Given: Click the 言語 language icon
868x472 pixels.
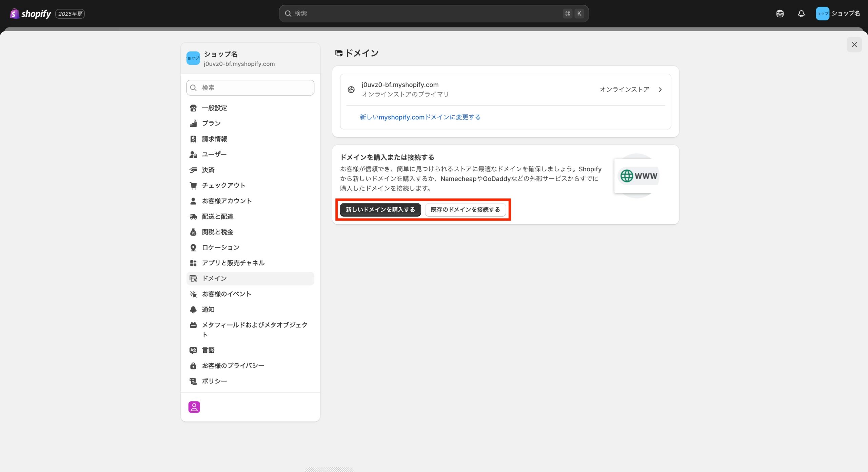Looking at the screenshot, I should [193, 350].
